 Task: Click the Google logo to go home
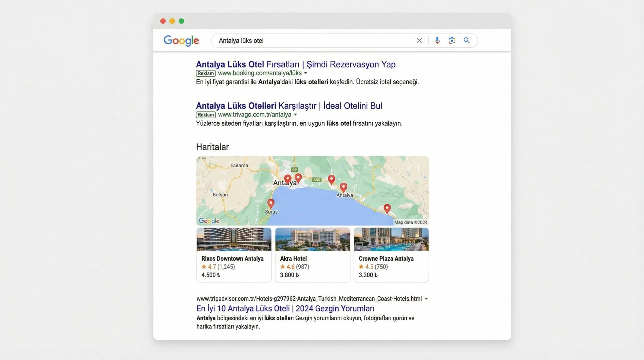pos(181,40)
